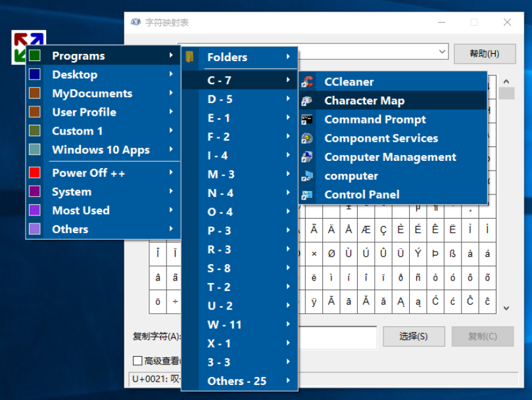Image resolution: width=532 pixels, height=400 pixels.
Task: Click the green square beside Programs
Action: pos(35,55)
